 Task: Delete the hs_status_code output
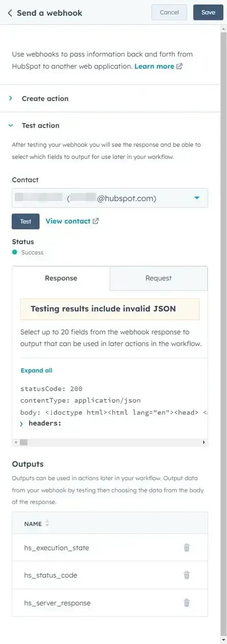(x=187, y=575)
